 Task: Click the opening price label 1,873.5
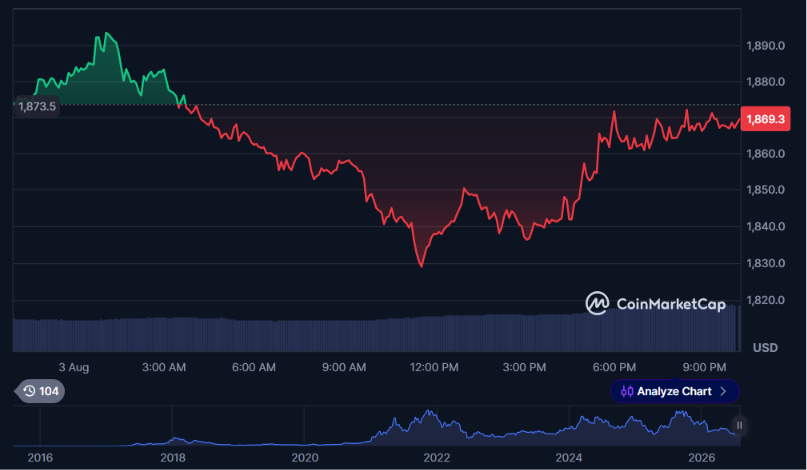(37, 107)
